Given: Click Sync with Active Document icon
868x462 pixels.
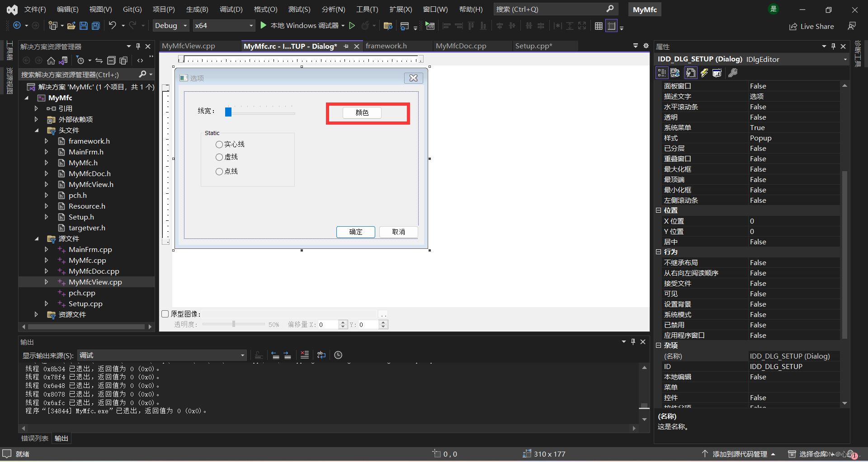Looking at the screenshot, I should (x=99, y=60).
